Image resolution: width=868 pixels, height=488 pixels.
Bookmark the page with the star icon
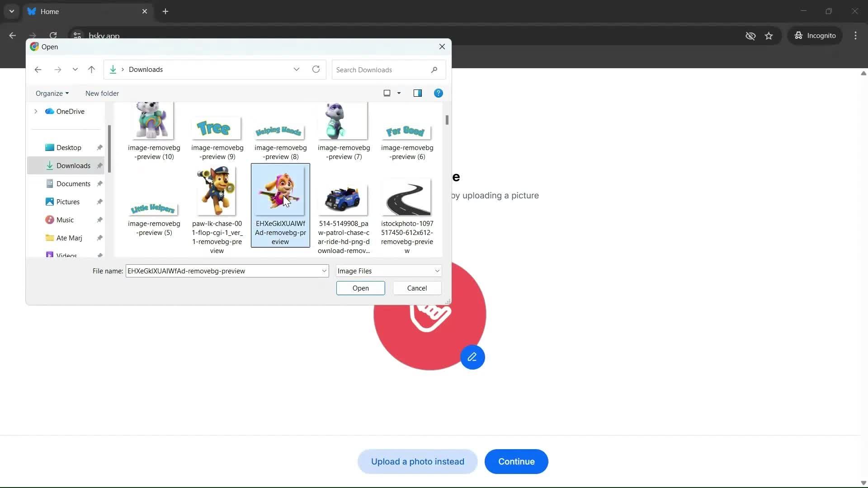point(769,36)
